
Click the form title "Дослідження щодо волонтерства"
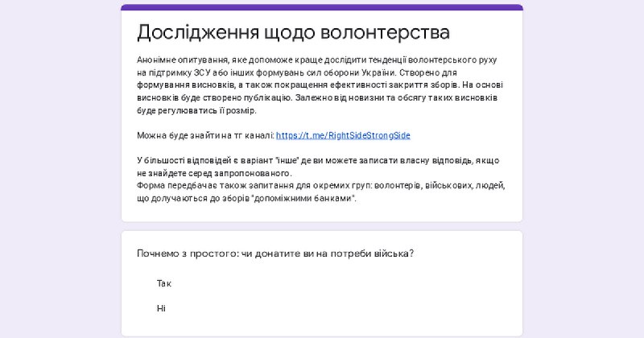tap(293, 32)
